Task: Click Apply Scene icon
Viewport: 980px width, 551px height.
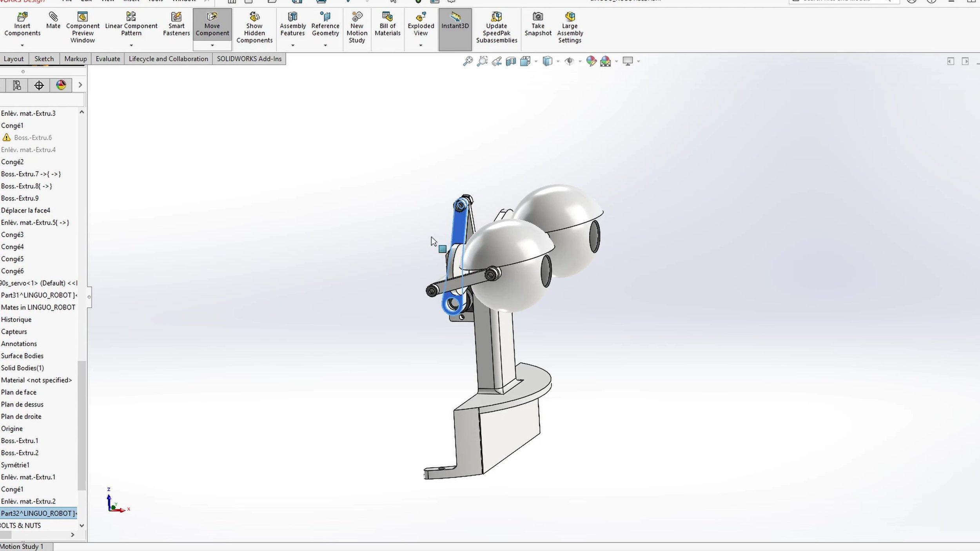Action: click(606, 61)
